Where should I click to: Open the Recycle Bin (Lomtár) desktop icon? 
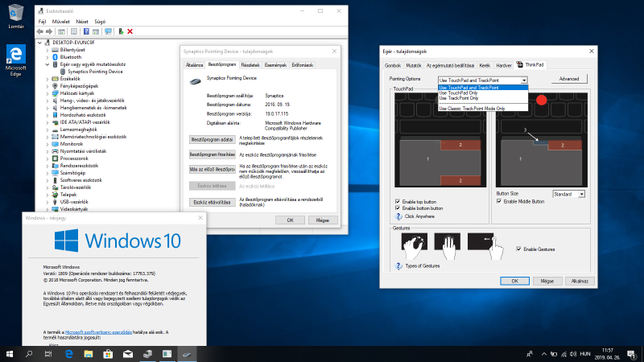point(15,16)
